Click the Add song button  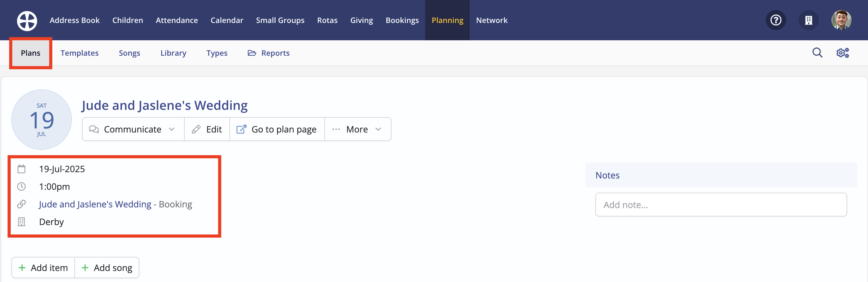pos(107,268)
